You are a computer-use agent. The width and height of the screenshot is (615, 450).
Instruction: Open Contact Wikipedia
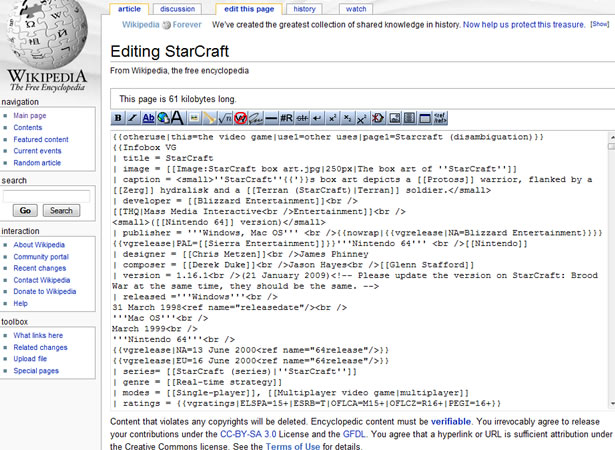(x=42, y=280)
